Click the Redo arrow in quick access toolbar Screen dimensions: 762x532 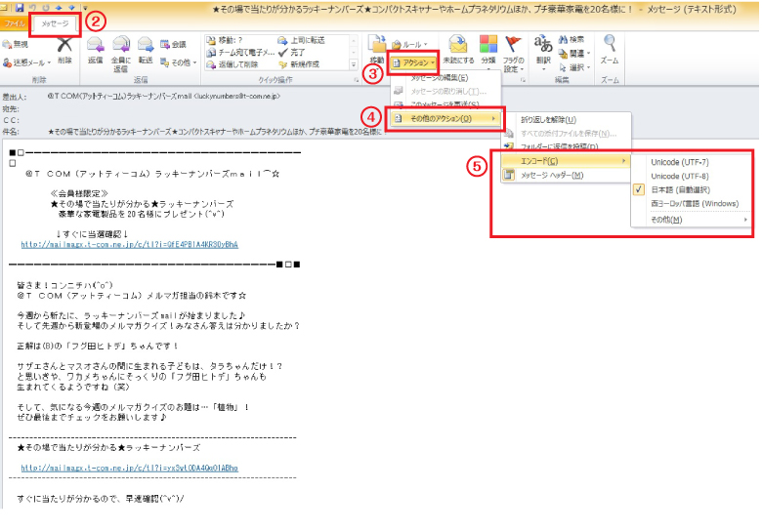(x=46, y=7)
